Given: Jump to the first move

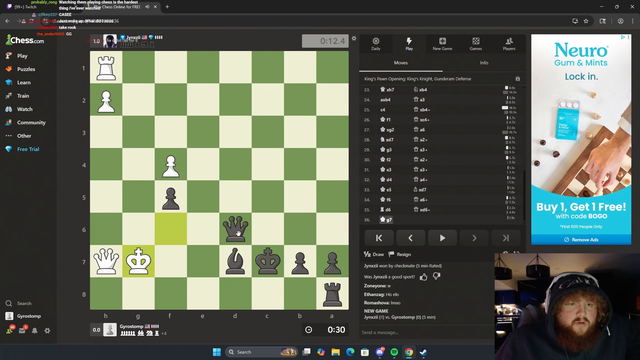Looking at the screenshot, I should pos(379,238).
